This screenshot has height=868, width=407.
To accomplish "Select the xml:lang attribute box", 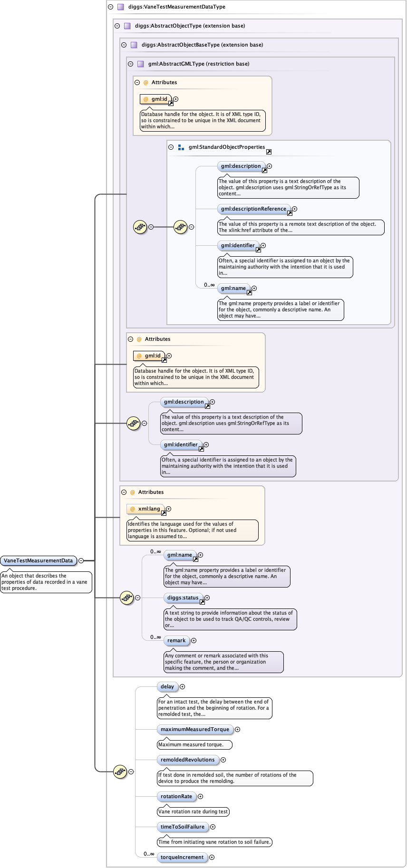I will (145, 509).
